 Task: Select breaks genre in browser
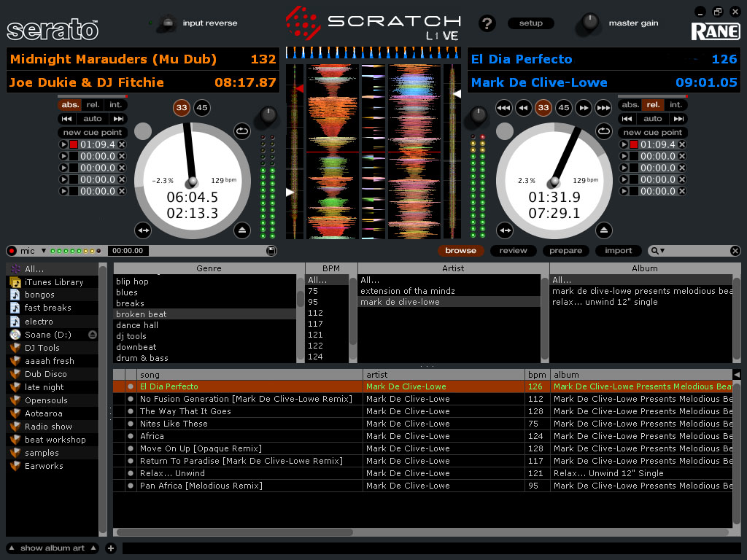click(x=205, y=303)
